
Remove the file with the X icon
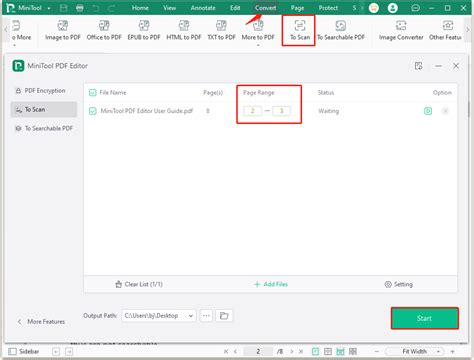tap(445, 111)
